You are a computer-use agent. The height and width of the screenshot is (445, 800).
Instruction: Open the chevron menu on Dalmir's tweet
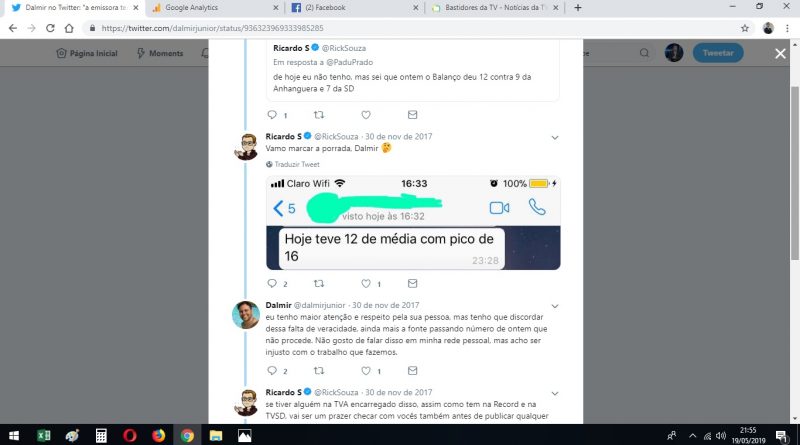(555, 306)
